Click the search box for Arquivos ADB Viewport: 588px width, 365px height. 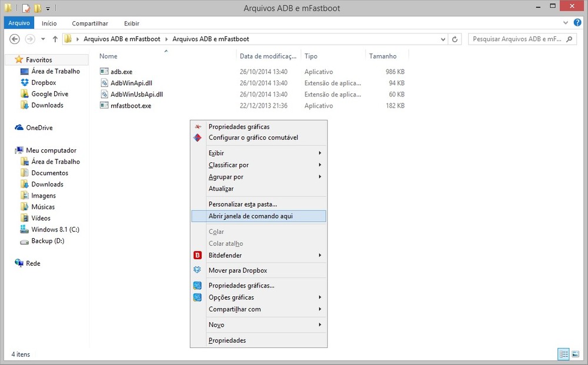(x=516, y=39)
